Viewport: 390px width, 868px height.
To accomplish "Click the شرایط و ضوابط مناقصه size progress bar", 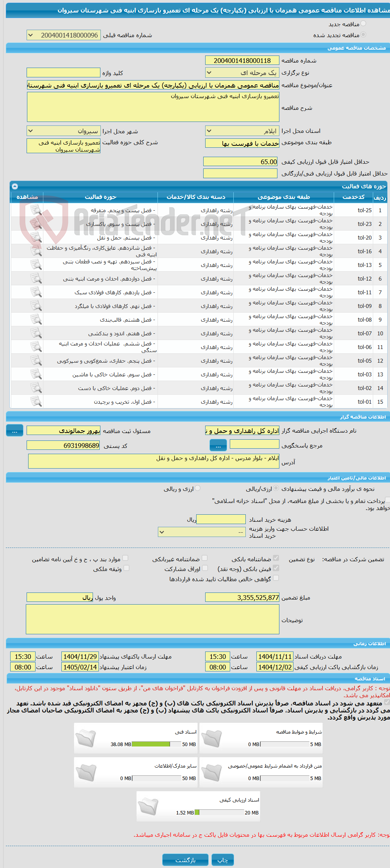I will tap(285, 744).
